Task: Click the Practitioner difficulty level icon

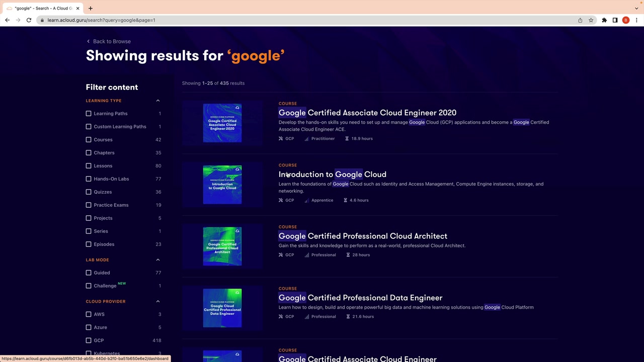Action: tap(306, 139)
